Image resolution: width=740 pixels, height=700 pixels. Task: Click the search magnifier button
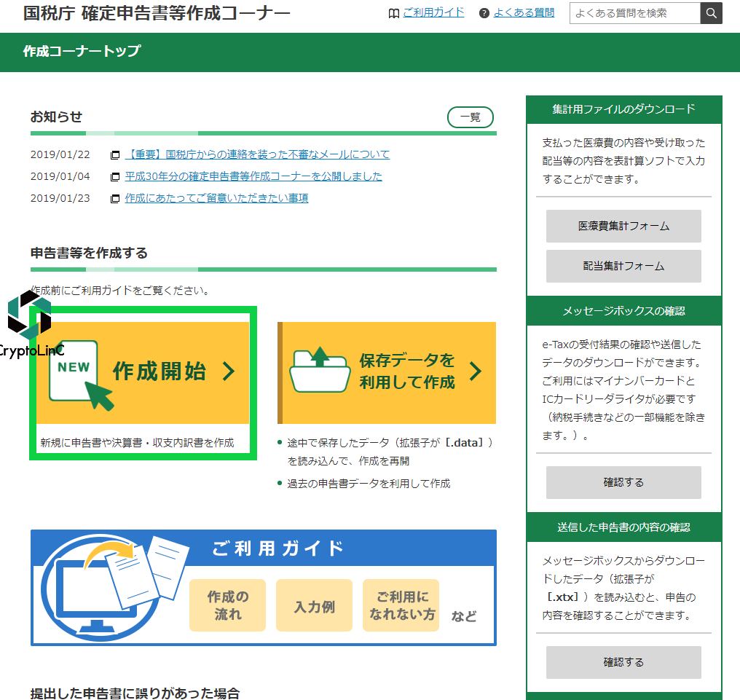(711, 13)
